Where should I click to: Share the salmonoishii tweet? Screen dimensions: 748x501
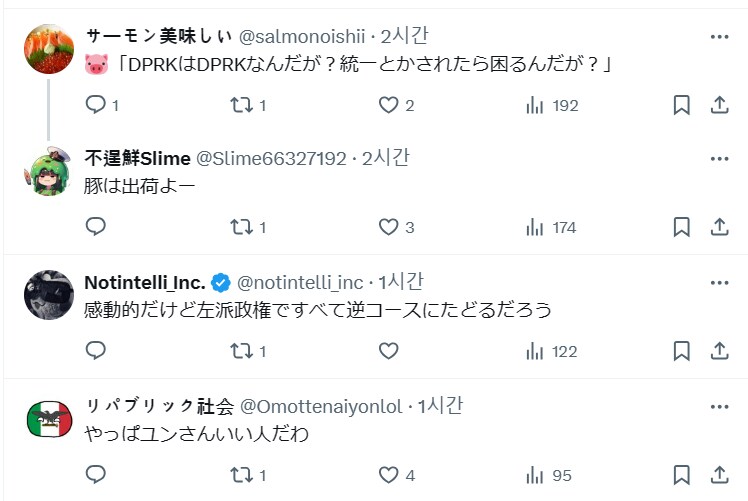point(718,105)
